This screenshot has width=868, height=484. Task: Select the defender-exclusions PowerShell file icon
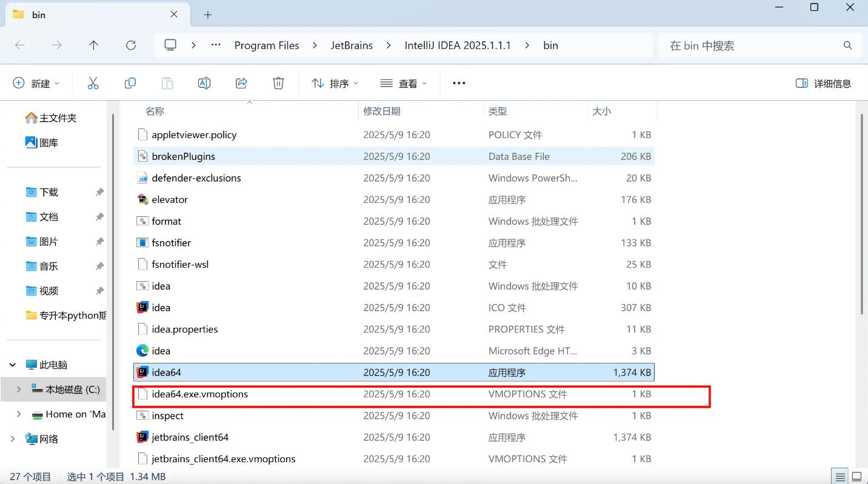click(x=142, y=178)
